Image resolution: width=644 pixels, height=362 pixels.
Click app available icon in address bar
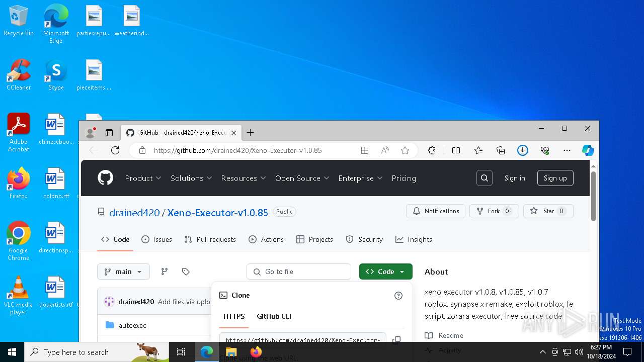tap(365, 150)
